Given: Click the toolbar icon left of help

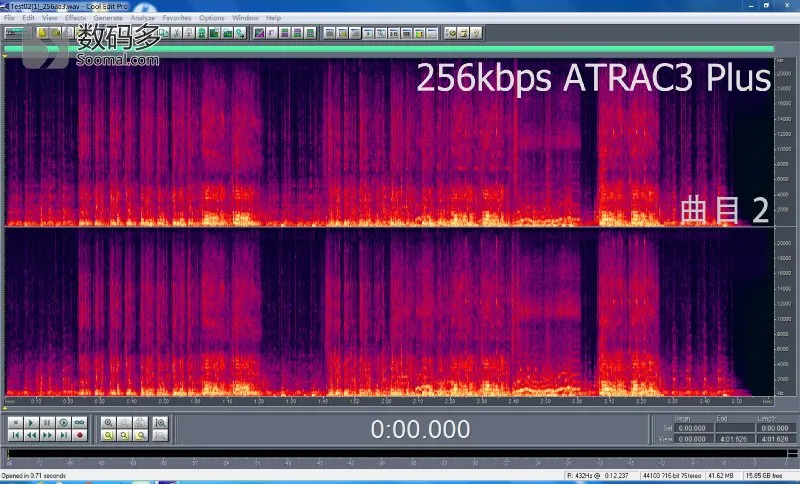Looking at the screenshot, I should [463, 33].
